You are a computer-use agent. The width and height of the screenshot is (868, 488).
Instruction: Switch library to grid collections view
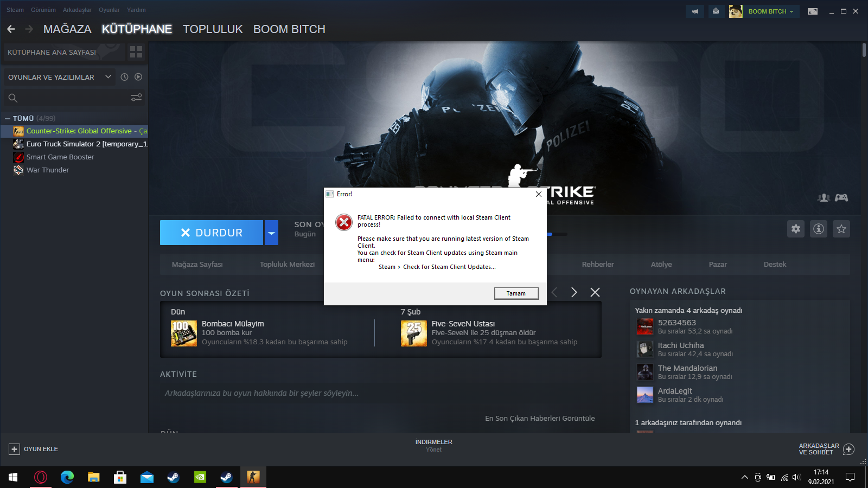coord(136,52)
